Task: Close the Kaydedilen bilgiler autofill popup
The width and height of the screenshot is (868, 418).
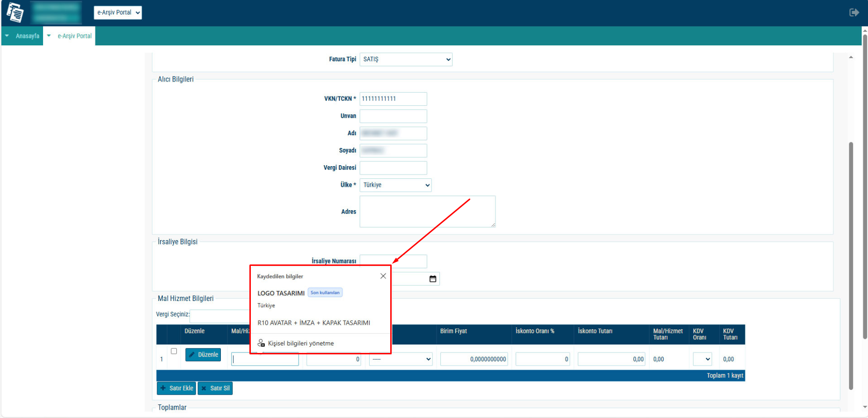Action: tap(383, 276)
